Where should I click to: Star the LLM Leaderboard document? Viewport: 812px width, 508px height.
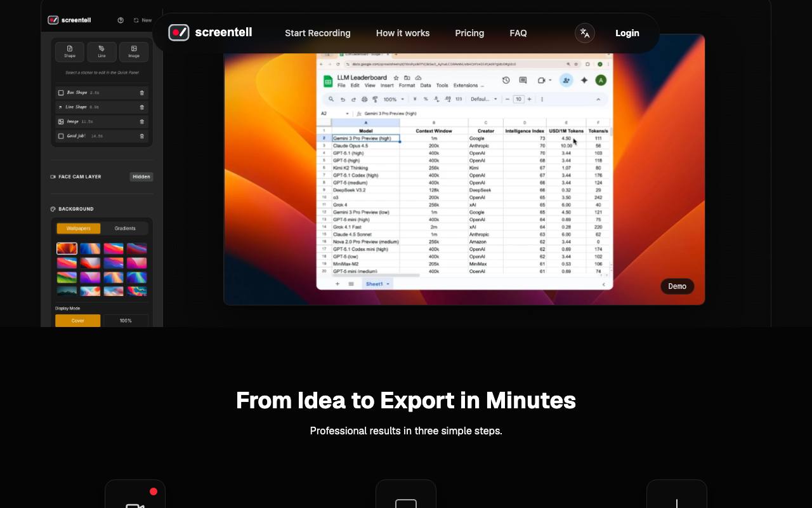click(395, 77)
